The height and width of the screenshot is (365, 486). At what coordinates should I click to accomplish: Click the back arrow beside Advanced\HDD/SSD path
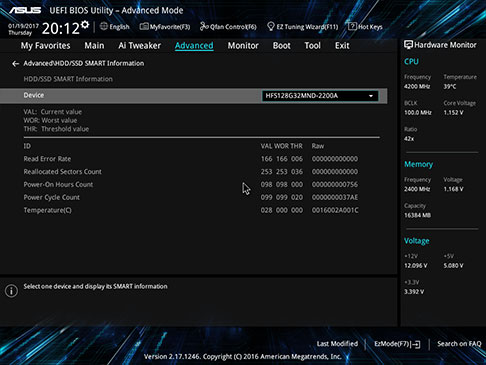(15, 64)
